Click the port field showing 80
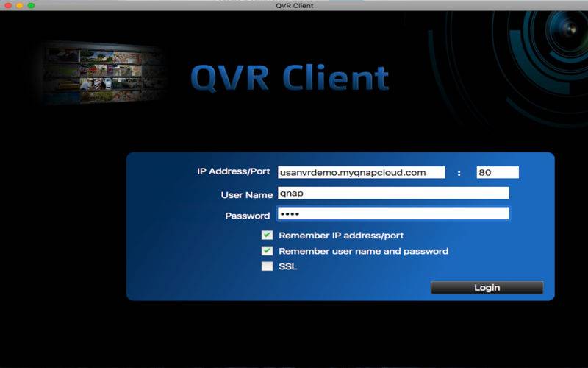This screenshot has height=368, width=588. click(x=498, y=173)
